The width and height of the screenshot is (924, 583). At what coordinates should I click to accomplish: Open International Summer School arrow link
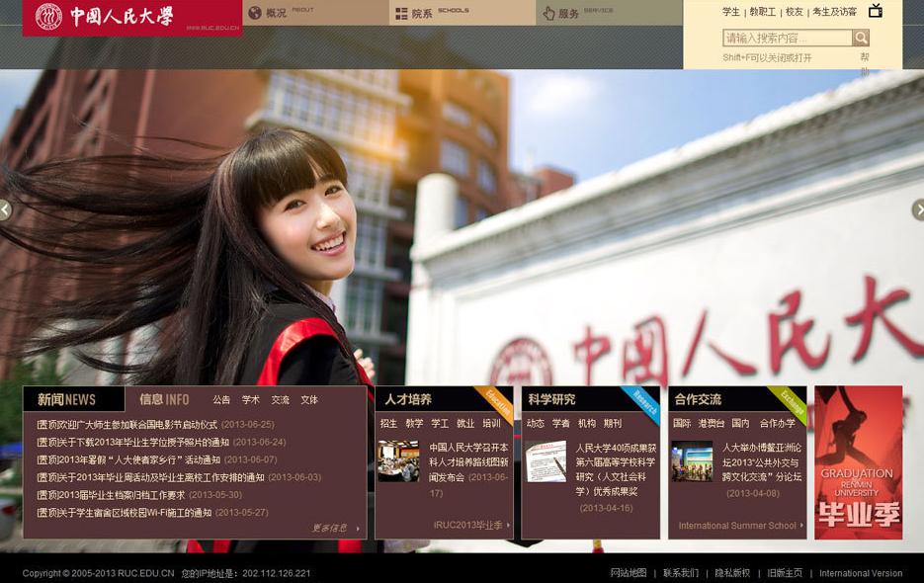[740, 525]
